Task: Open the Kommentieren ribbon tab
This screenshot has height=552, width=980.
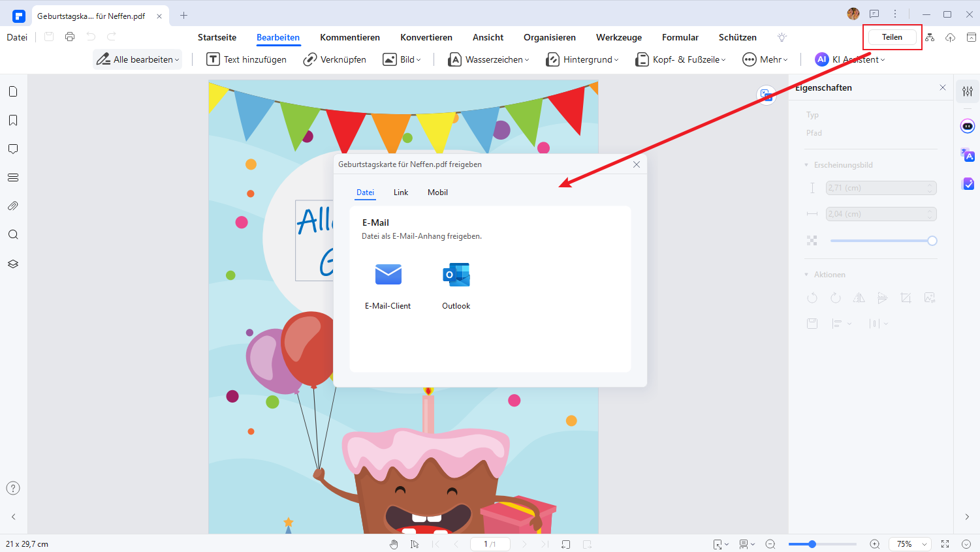Action: point(350,37)
